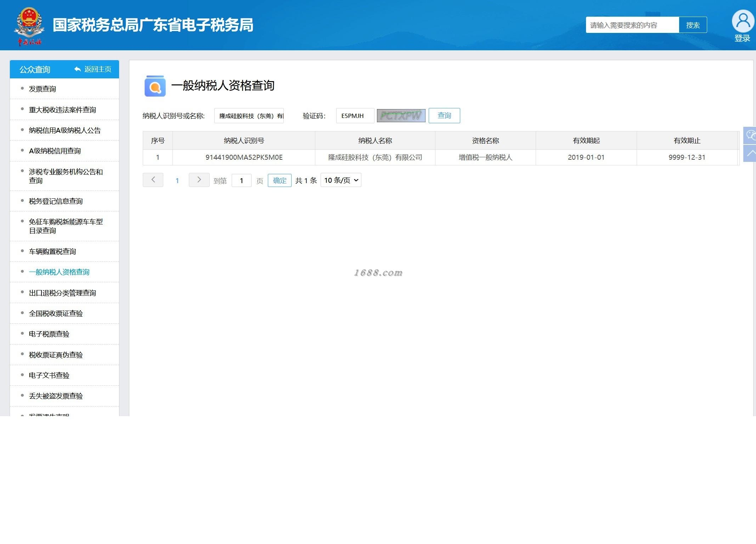Go to next page arrow
Image resolution: width=756 pixels, height=544 pixels.
click(199, 180)
